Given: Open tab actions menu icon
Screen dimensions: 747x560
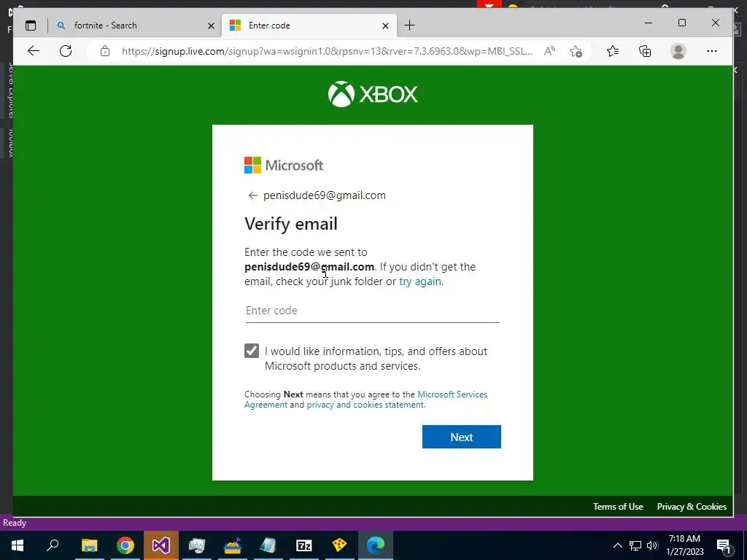Looking at the screenshot, I should click(31, 26).
